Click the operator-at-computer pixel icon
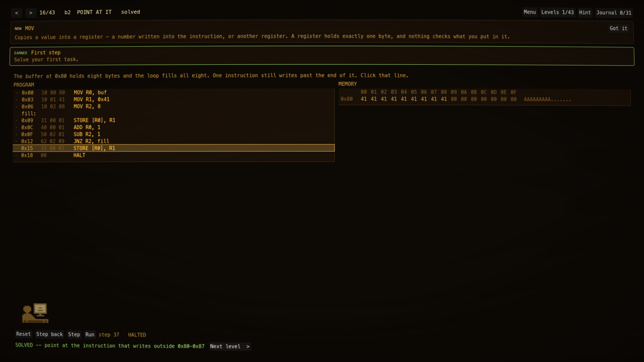 tap(35, 313)
